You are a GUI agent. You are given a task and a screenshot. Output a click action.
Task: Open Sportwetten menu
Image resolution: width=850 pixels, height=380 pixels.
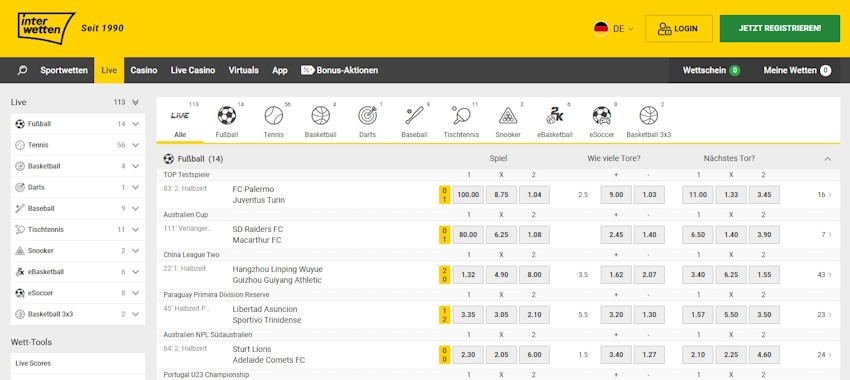click(64, 70)
